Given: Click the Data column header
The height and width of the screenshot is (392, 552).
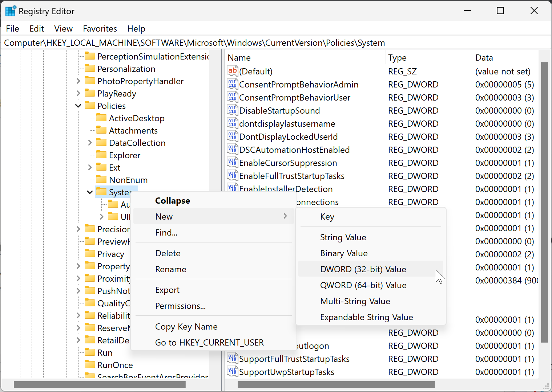Looking at the screenshot, I should pos(505,58).
